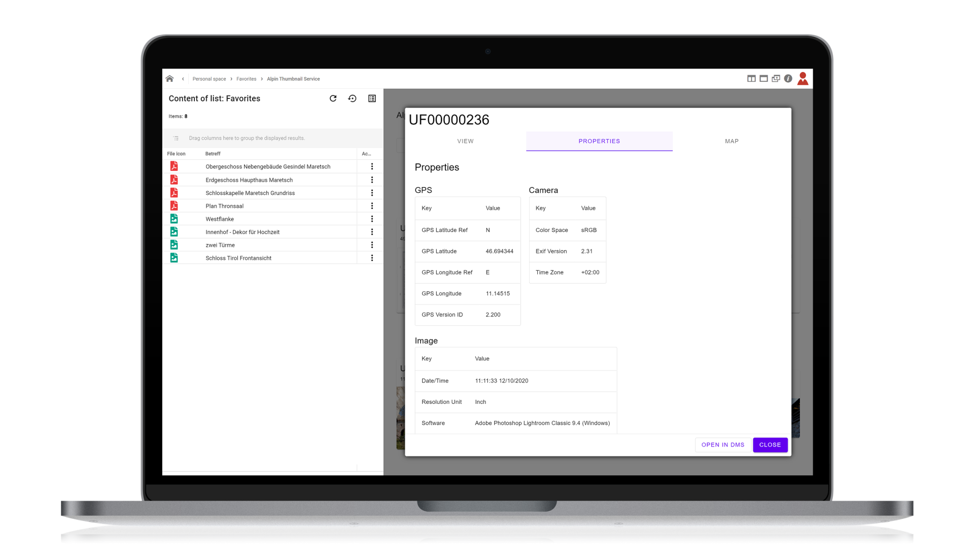Refresh the Favorites list
The height and width of the screenshot is (560, 974).
tap(333, 98)
